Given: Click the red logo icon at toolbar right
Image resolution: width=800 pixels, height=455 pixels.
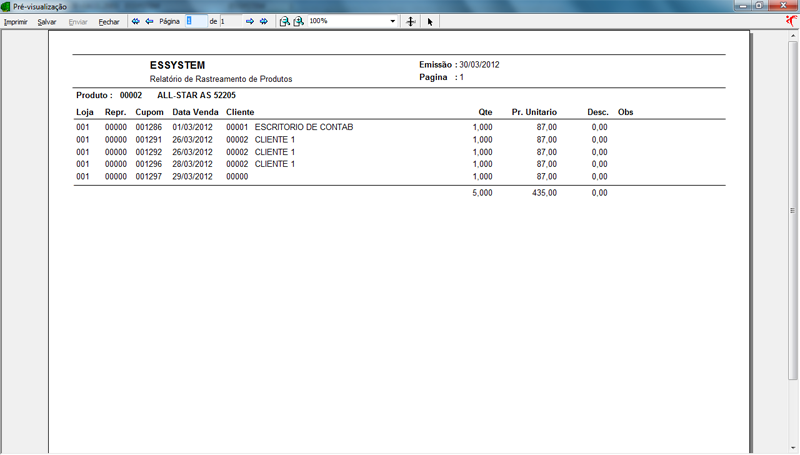Looking at the screenshot, I should pyautogui.click(x=792, y=20).
